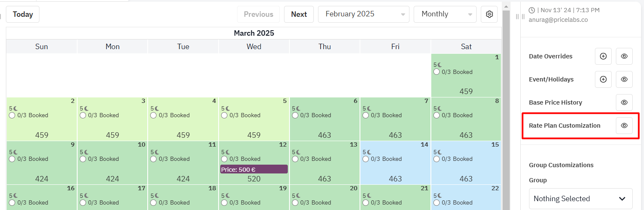Viewport: 644px width, 210px height.
Task: Select radio button on March 1
Action: tap(436, 72)
